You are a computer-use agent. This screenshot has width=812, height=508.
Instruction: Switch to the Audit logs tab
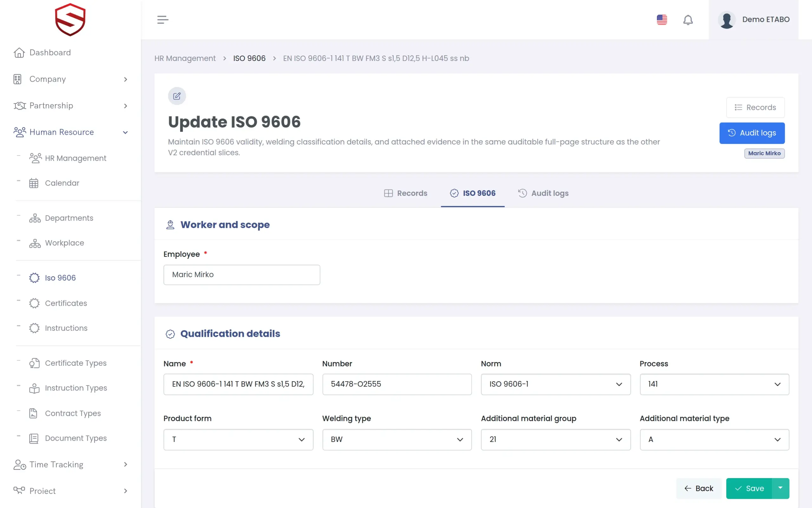pos(543,193)
